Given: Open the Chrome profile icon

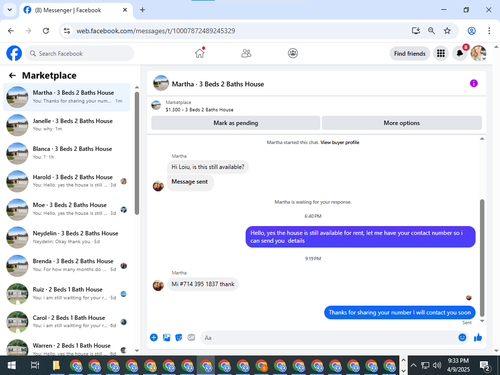Looking at the screenshot, I should 471,31.
